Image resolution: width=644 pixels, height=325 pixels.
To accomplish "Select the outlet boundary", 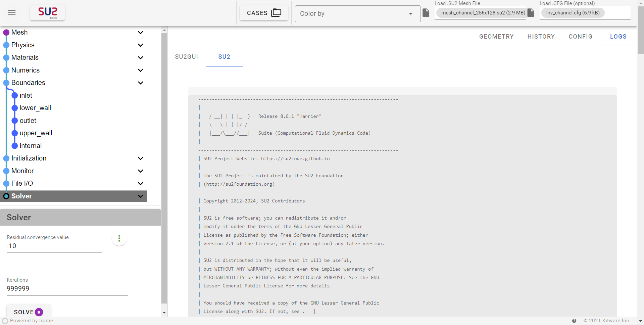I will click(28, 121).
